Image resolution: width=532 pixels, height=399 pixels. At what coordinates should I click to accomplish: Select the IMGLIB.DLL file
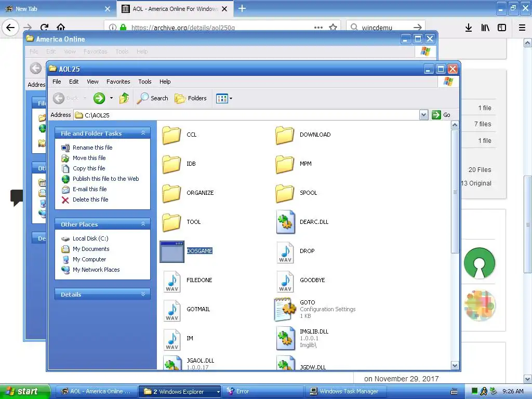(x=302, y=338)
